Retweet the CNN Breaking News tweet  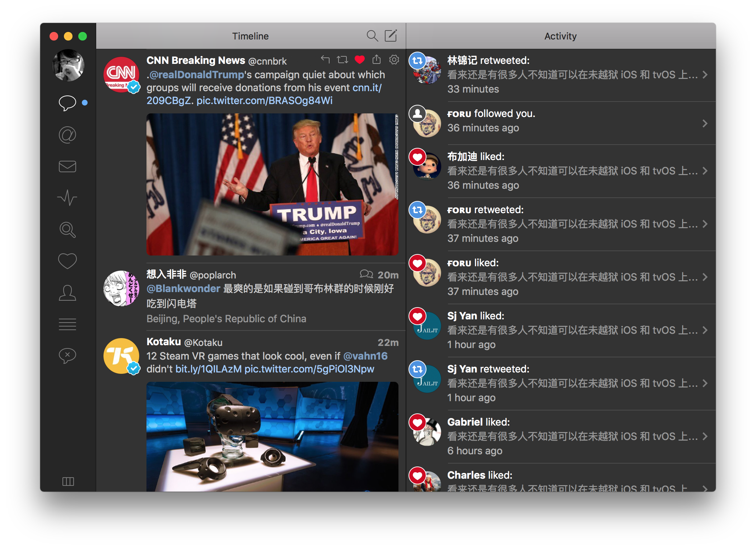pos(342,60)
